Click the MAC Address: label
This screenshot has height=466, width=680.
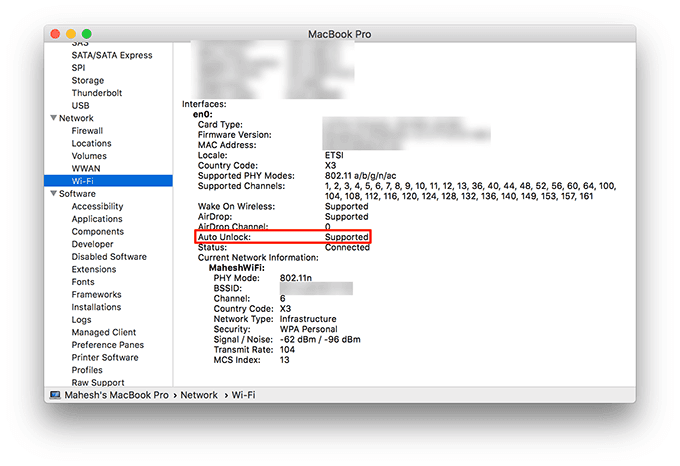coord(227,145)
